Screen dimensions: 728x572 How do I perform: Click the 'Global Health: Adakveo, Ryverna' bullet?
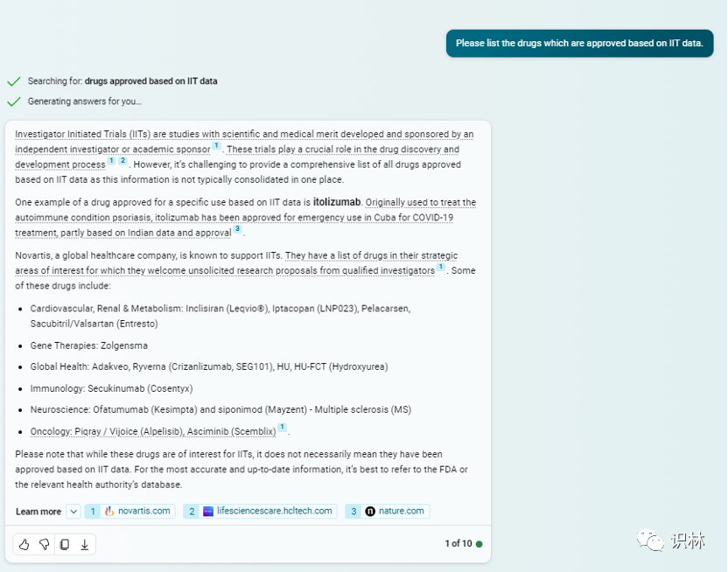click(x=209, y=366)
